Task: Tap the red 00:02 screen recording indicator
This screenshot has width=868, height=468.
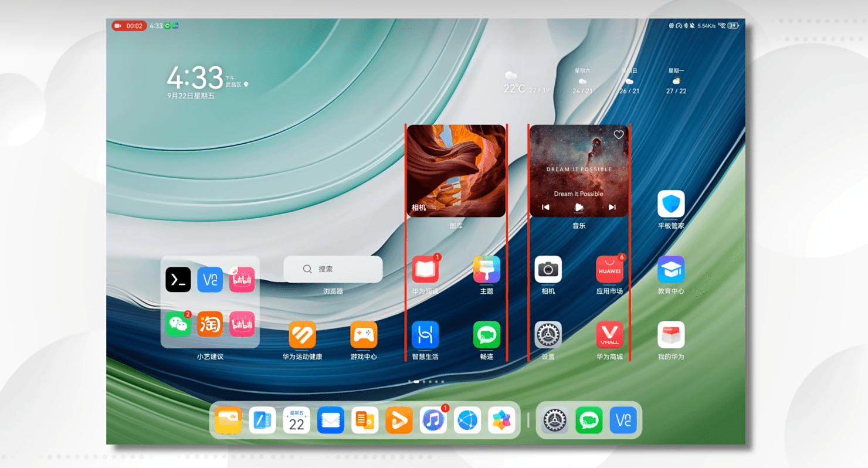Action: click(x=129, y=26)
